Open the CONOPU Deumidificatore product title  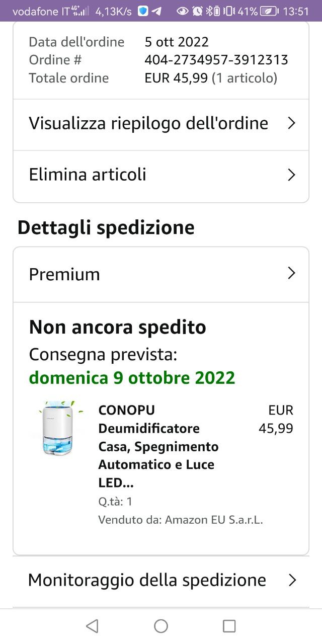[x=158, y=446]
